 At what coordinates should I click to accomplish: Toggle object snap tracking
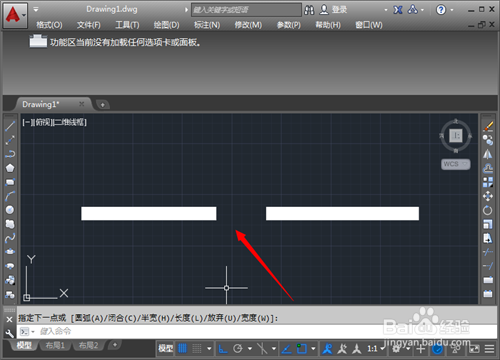pyautogui.click(x=287, y=349)
